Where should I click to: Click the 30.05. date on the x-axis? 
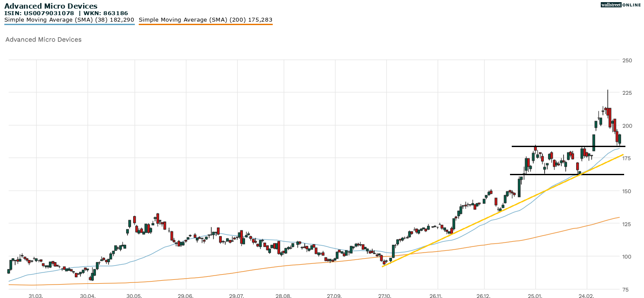(134, 296)
